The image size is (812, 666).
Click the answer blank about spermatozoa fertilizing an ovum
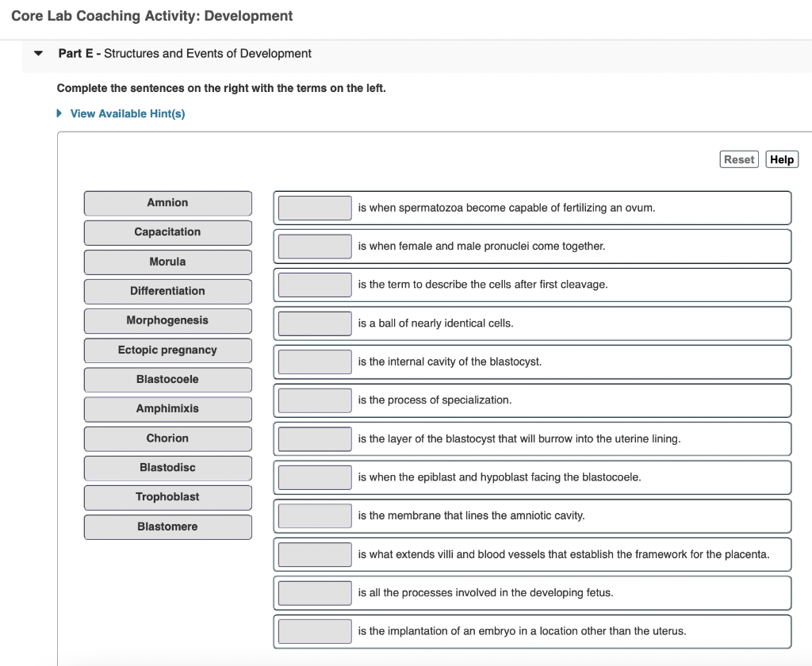(313, 208)
